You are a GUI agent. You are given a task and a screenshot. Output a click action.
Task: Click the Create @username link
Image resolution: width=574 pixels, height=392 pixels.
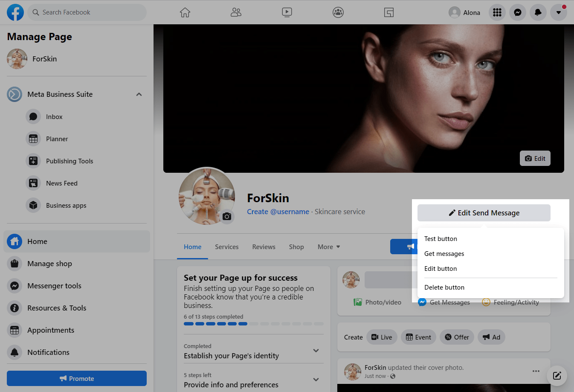[x=278, y=212]
